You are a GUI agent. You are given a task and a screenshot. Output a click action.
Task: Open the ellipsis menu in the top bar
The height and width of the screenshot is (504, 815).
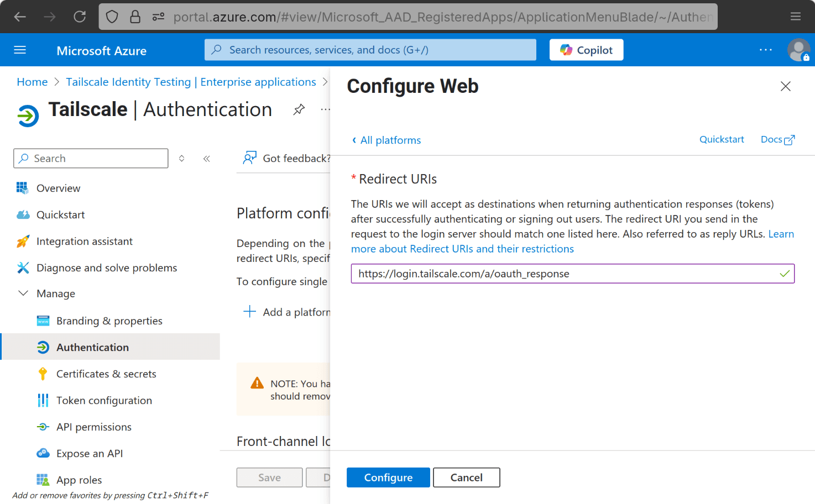pos(765,50)
